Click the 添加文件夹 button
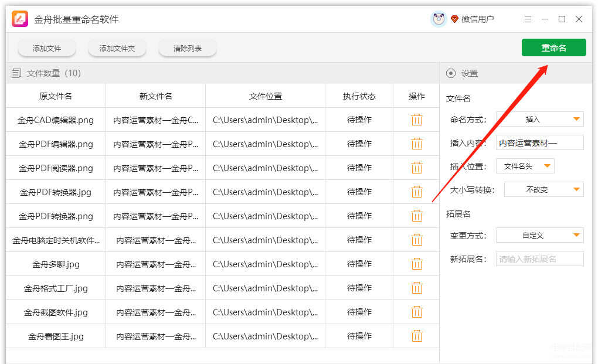598x364 pixels. click(x=117, y=49)
